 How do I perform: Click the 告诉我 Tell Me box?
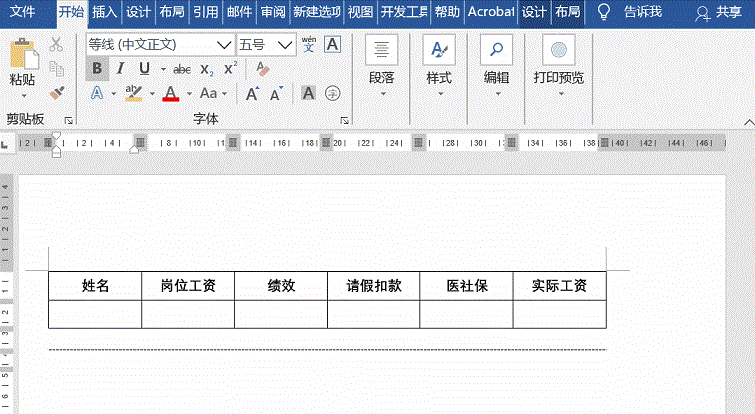tap(643, 12)
